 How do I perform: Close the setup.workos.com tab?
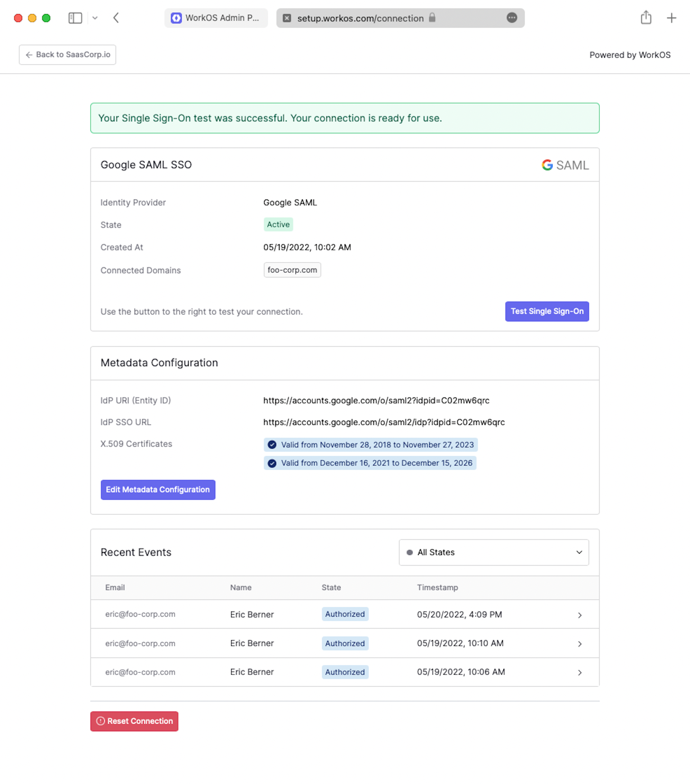click(287, 18)
